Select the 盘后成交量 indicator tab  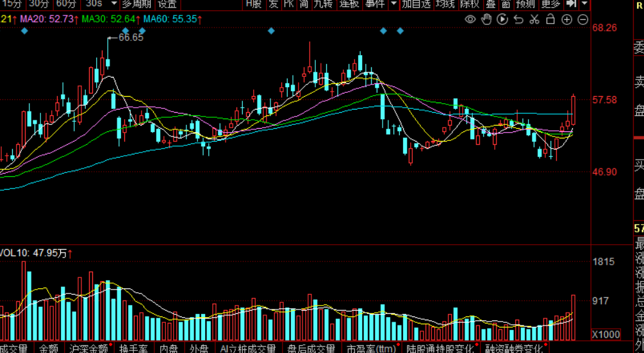click(311, 349)
